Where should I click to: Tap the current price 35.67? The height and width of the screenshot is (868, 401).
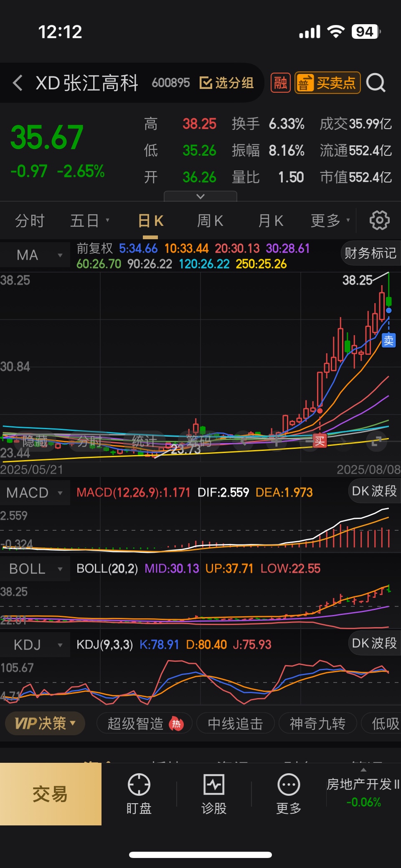pos(47,137)
